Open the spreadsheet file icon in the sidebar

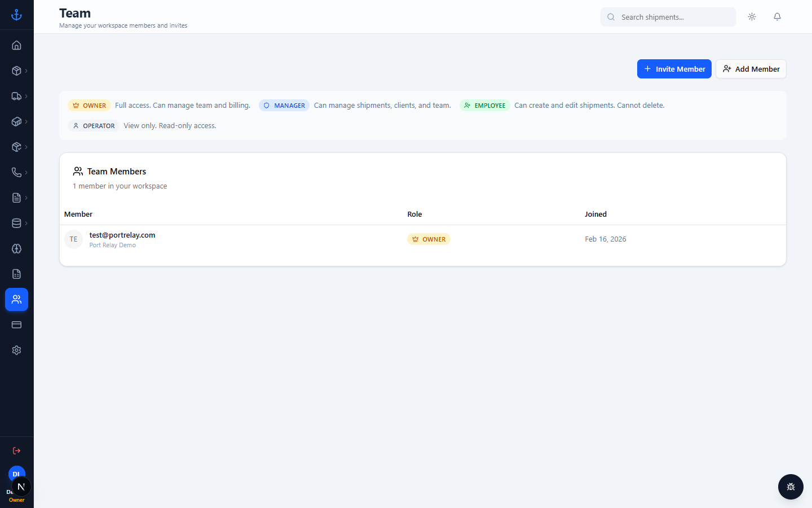click(16, 274)
